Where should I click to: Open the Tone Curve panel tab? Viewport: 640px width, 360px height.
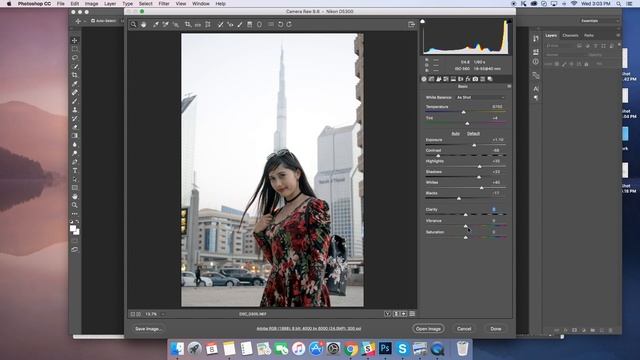pos(431,79)
